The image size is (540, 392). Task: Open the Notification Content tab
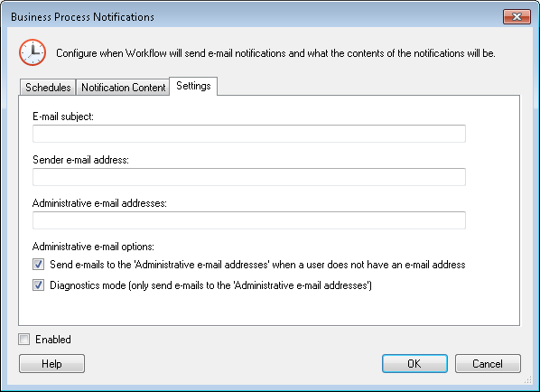point(123,87)
